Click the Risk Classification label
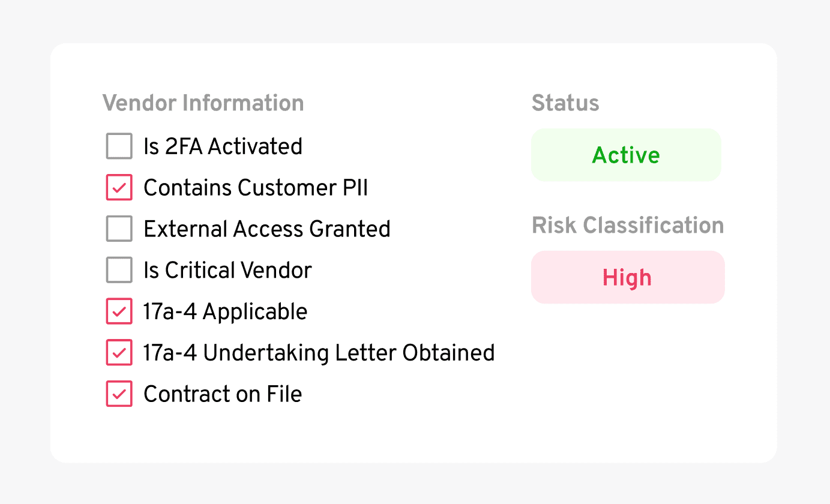830x504 pixels. coord(627,225)
